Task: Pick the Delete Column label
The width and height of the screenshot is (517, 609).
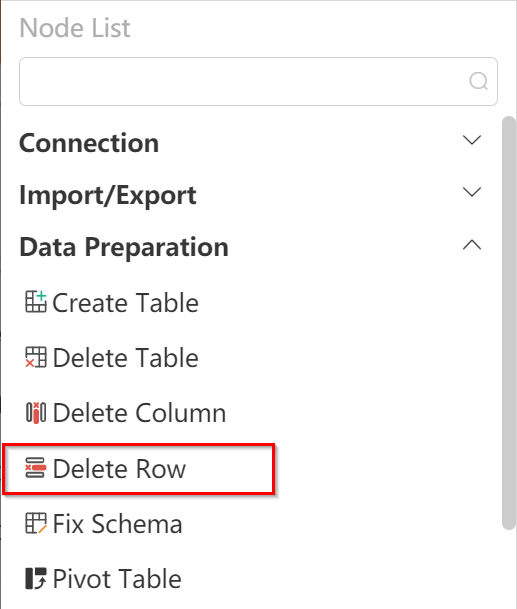Action: click(x=139, y=413)
